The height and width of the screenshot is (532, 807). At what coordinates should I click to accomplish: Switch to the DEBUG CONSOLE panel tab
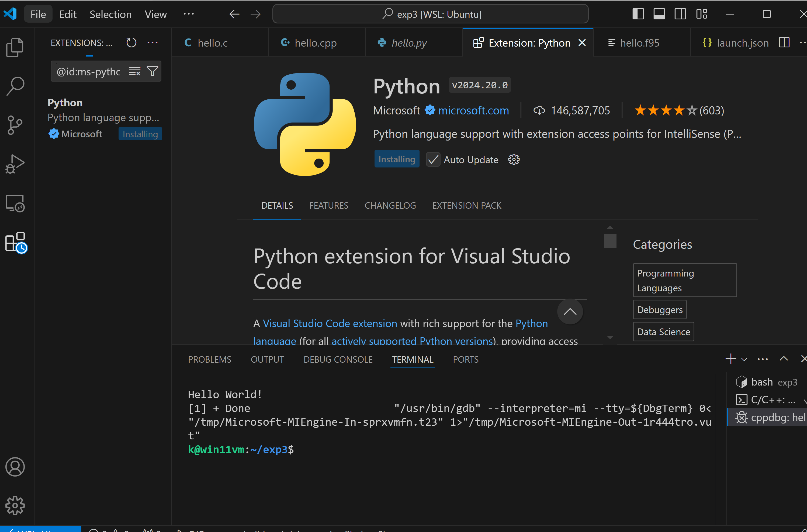tap(338, 359)
